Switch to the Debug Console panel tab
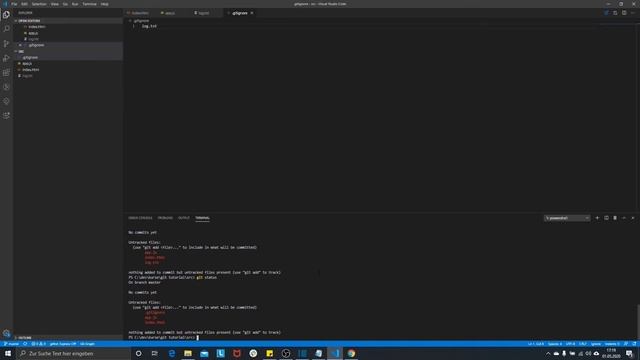 140,218
